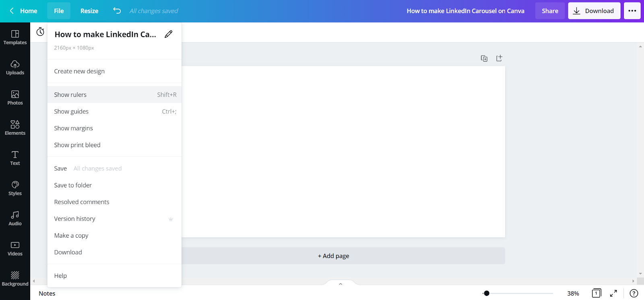Expand the pages panel chevron at bottom
The width and height of the screenshot is (644, 300).
tap(341, 284)
